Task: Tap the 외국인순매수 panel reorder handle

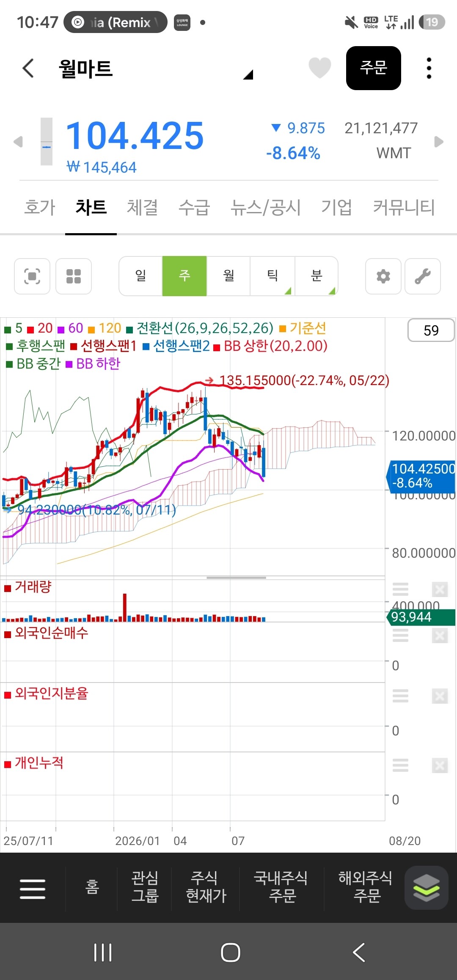Action: point(400,636)
